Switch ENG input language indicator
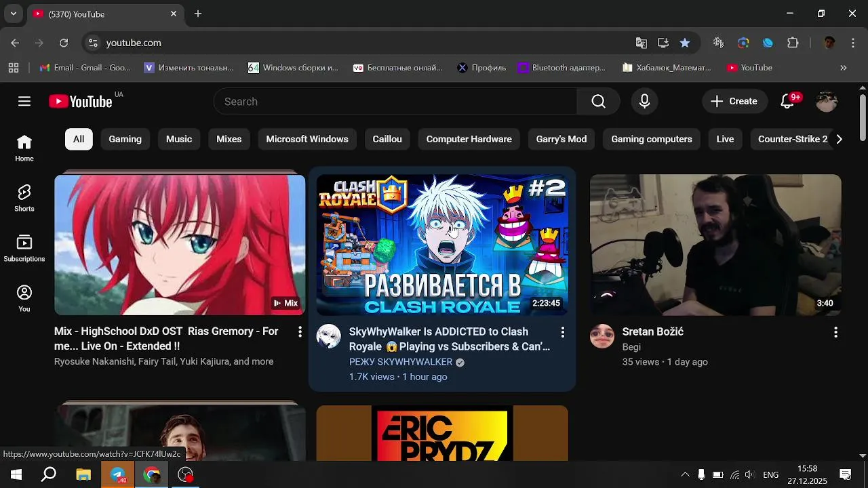Image resolution: width=868 pixels, height=488 pixels. (x=770, y=474)
